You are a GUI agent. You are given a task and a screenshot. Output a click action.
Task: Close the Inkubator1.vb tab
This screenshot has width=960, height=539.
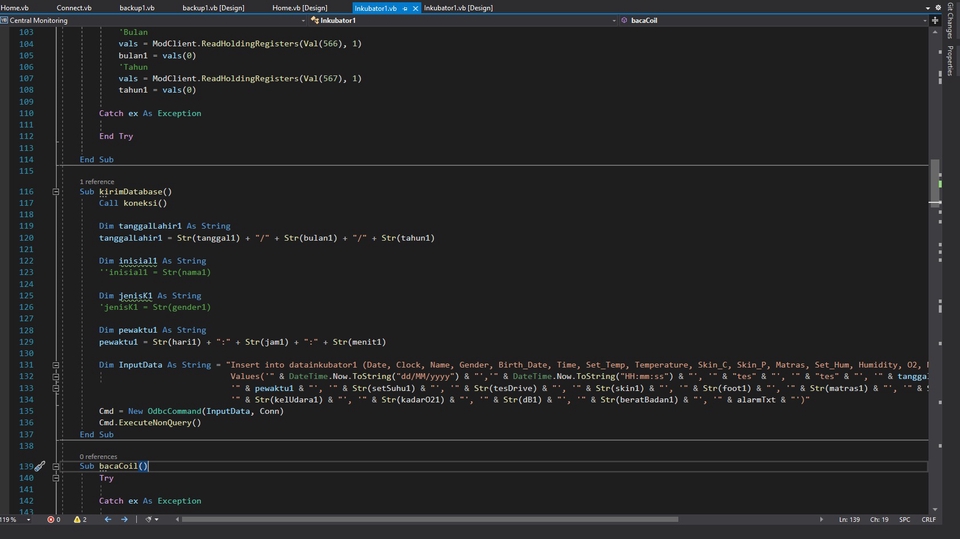point(415,8)
